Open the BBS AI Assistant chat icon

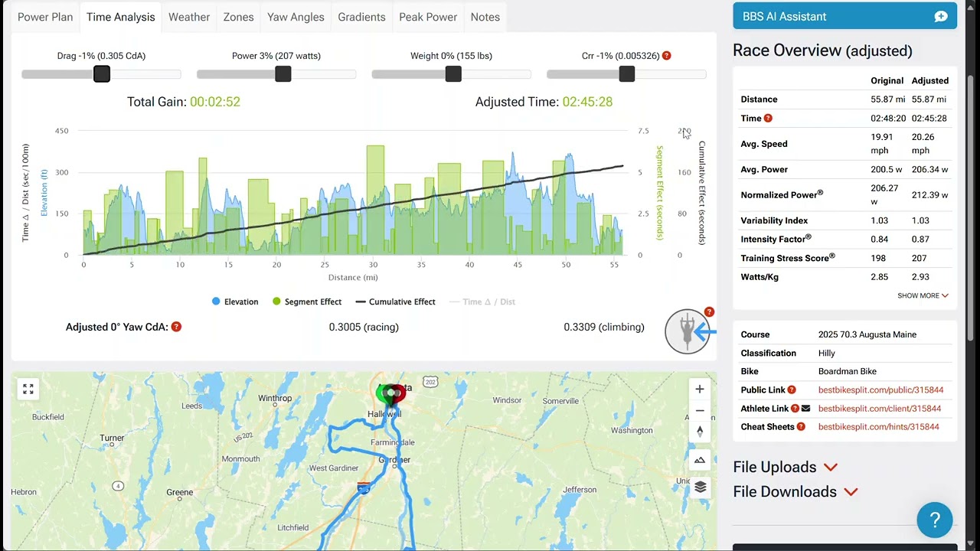pos(941,16)
